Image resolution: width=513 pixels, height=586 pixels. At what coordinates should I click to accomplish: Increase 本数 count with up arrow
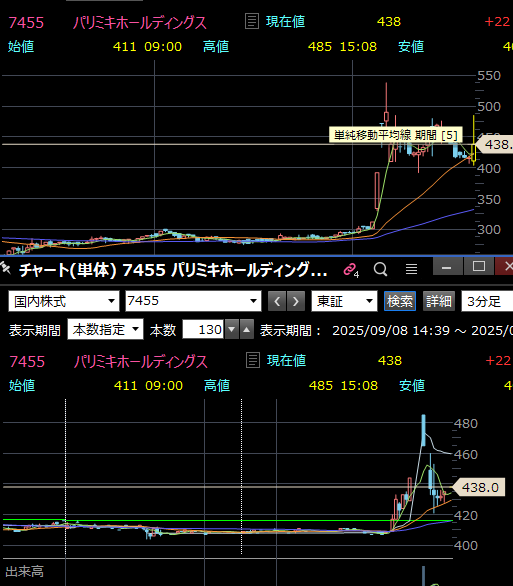click(247, 329)
